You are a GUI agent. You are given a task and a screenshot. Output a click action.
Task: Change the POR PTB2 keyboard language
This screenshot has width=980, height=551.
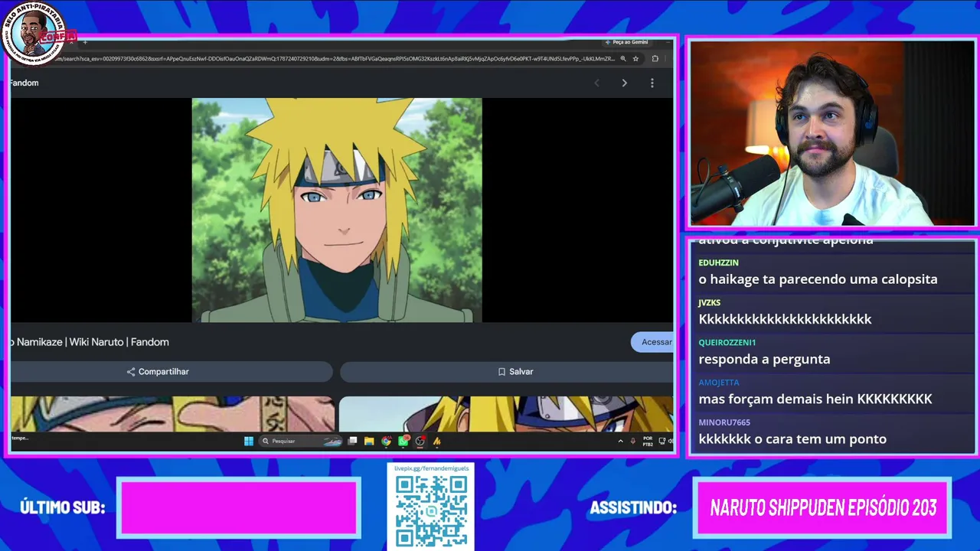648,442
